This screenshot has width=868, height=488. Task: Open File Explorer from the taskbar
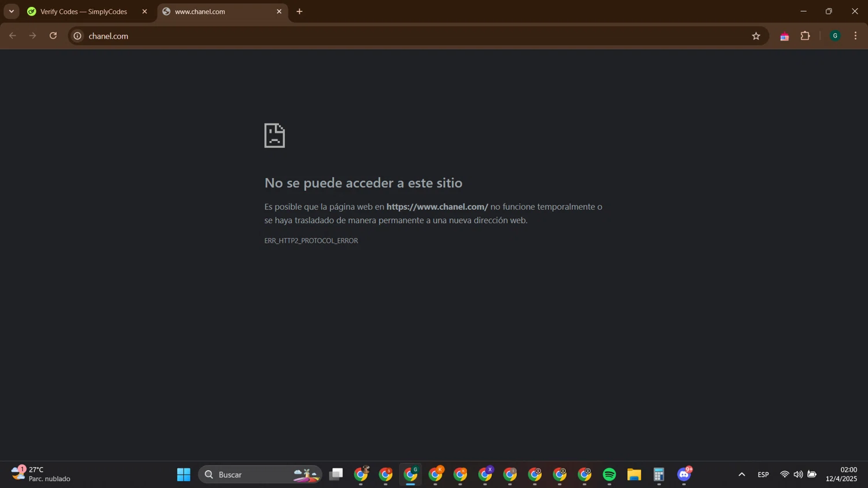coord(634,475)
